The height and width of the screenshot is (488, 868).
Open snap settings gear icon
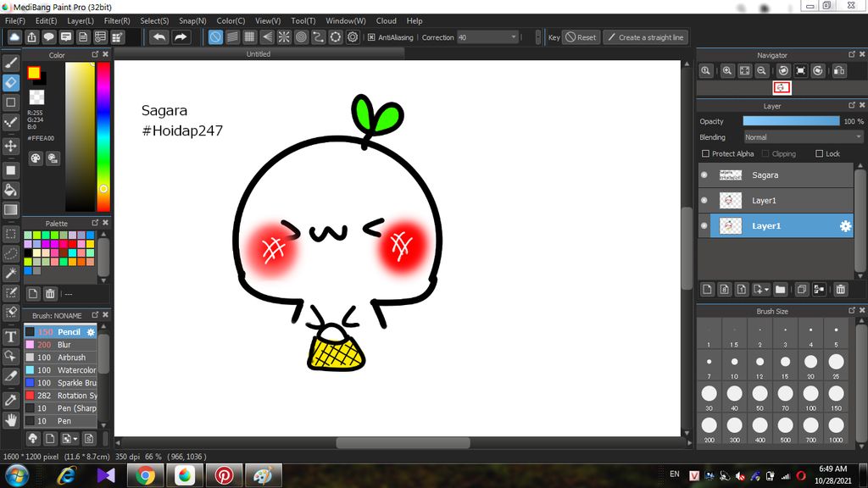[x=353, y=37]
